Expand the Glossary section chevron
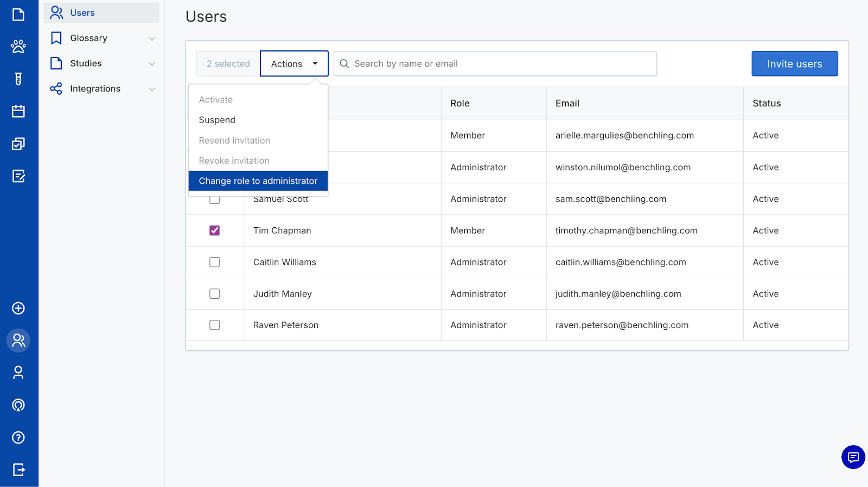This screenshot has width=868, height=487. click(x=152, y=39)
